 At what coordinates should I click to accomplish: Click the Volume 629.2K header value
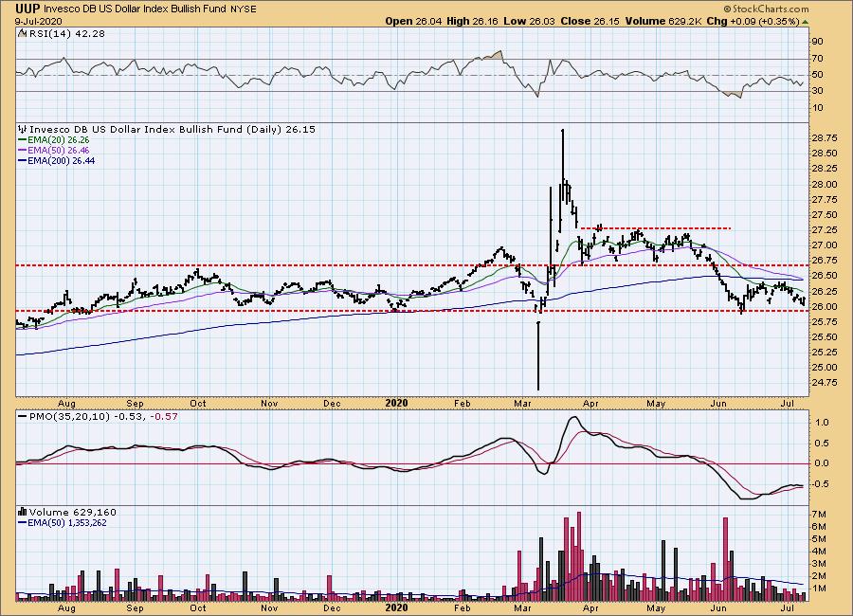pos(663,21)
